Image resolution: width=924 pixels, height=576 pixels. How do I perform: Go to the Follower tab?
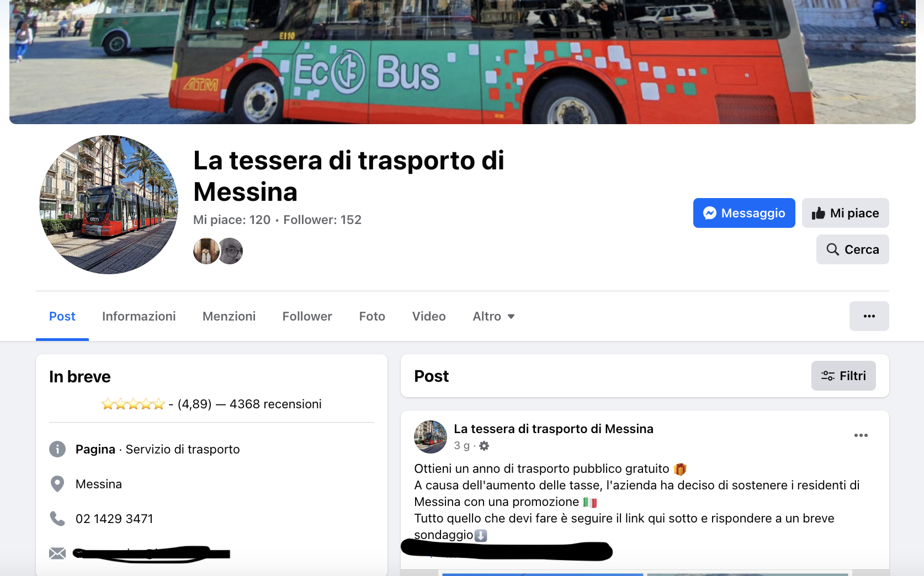pos(307,316)
